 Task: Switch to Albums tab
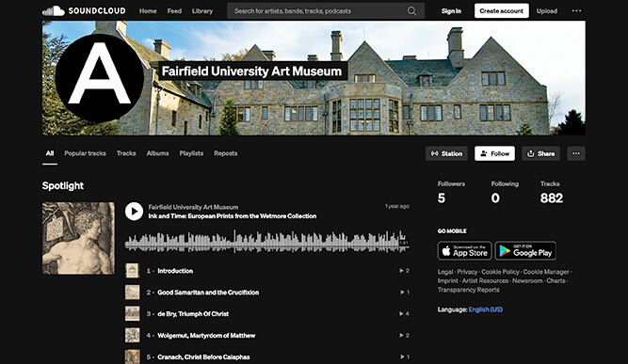(157, 153)
